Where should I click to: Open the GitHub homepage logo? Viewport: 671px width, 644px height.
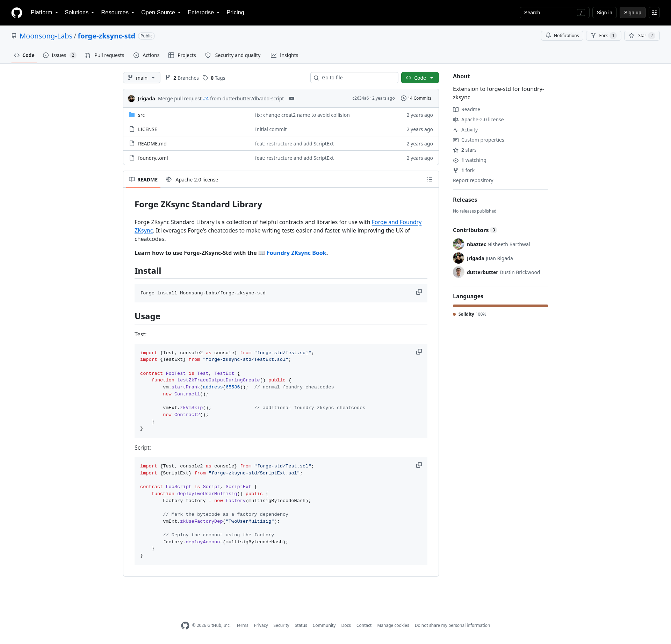(x=17, y=13)
